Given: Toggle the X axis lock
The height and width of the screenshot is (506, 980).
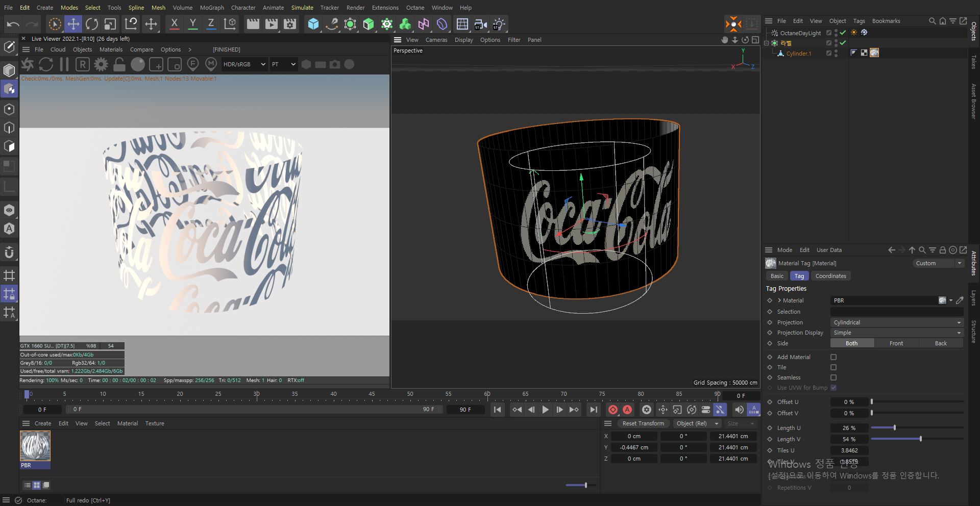Looking at the screenshot, I should 174,24.
